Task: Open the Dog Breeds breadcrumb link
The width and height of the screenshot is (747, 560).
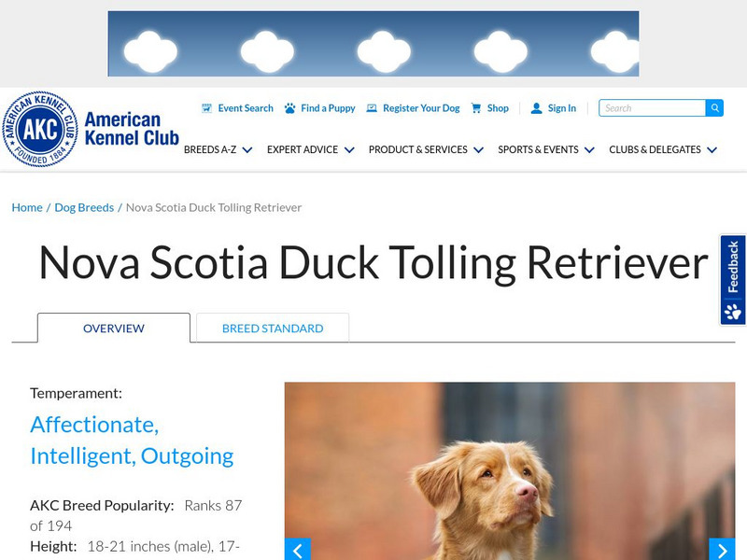Action: coord(84,207)
